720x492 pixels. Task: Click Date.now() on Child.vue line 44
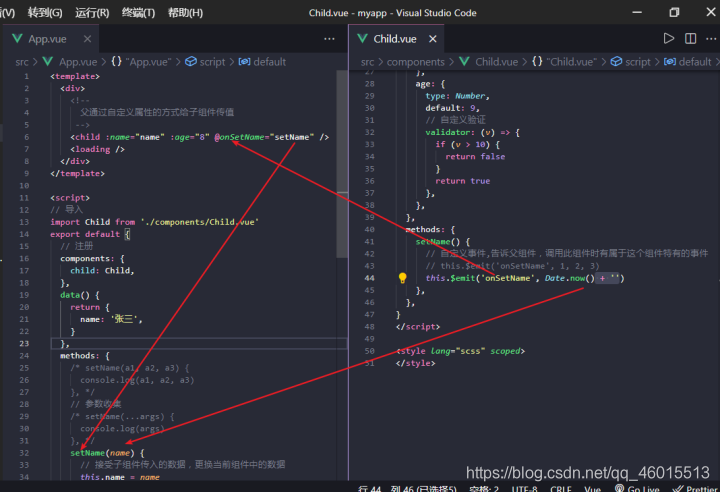click(569, 278)
